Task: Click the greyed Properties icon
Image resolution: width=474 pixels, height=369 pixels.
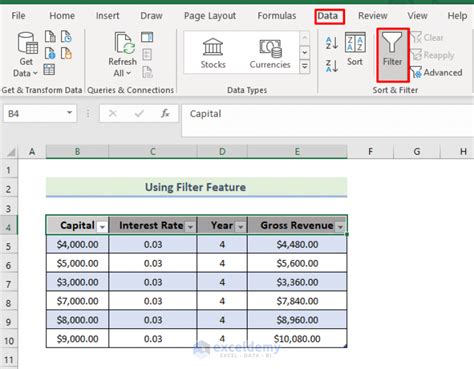Action: click(x=147, y=54)
